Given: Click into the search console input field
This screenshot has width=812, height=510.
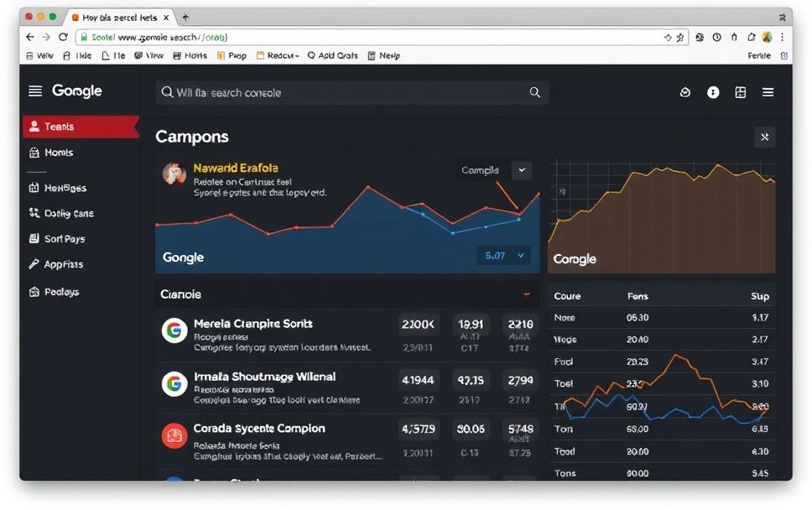Looking at the screenshot, I should [344, 92].
